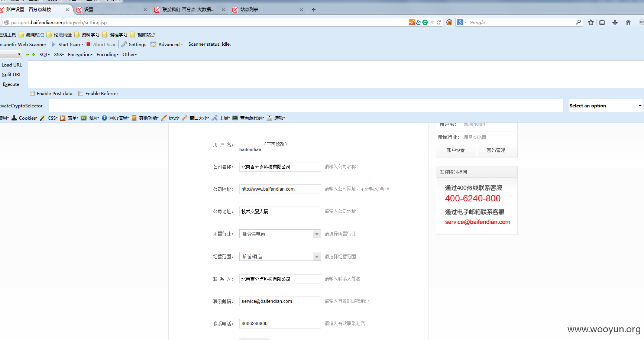
Task: Open the 资料学习 bookmark folder
Action: click(87, 35)
